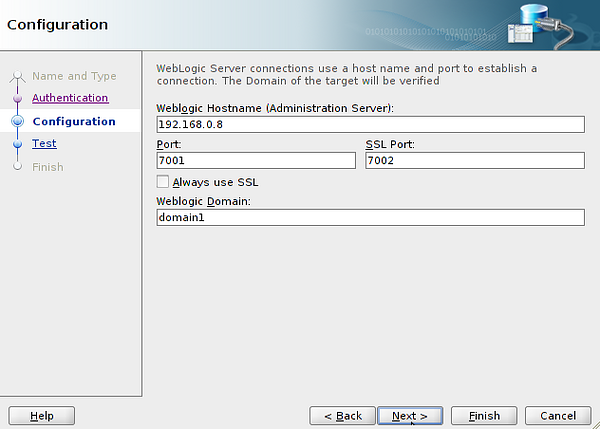Select the Configuration step in wizard list

(x=74, y=122)
